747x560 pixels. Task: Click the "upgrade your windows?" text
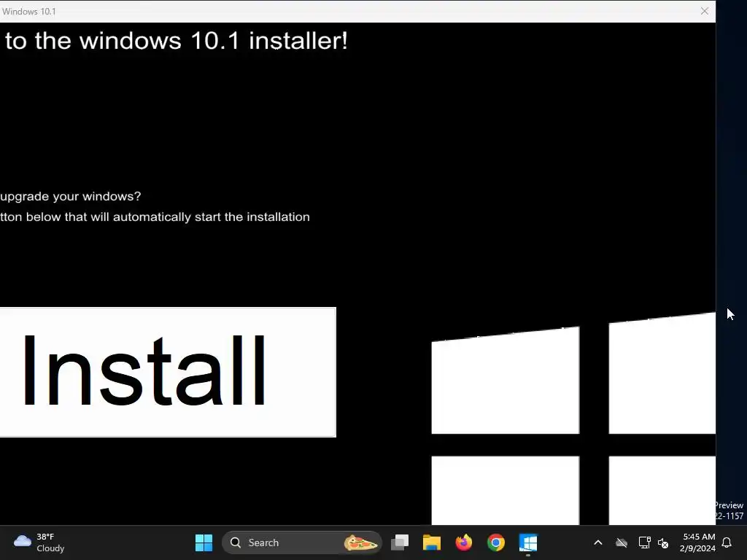click(71, 196)
